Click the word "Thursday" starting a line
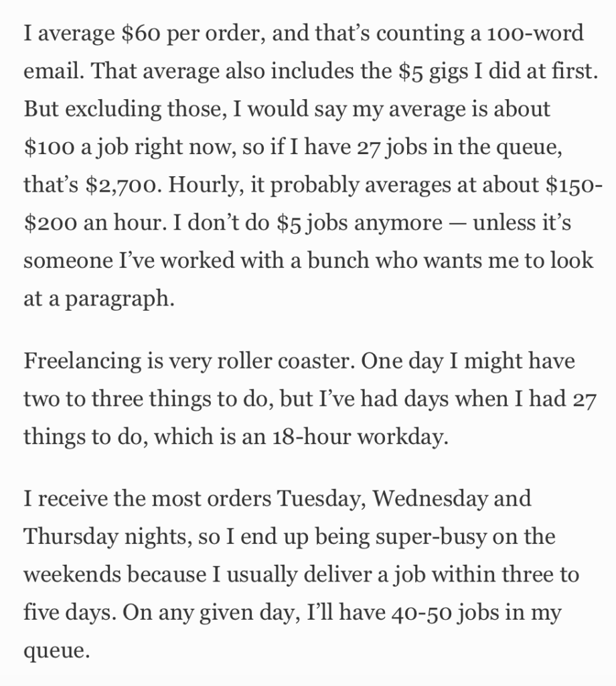This screenshot has width=616, height=686. (x=71, y=537)
